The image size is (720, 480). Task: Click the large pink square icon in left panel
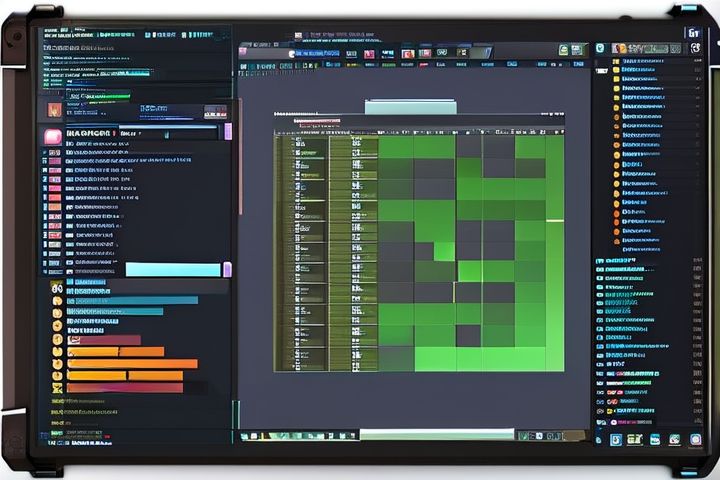tap(52, 136)
